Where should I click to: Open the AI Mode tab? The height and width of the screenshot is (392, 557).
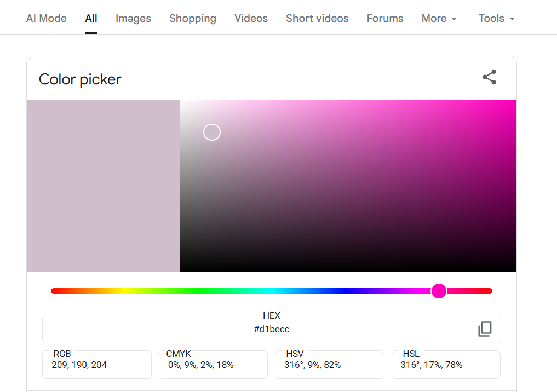pos(46,18)
